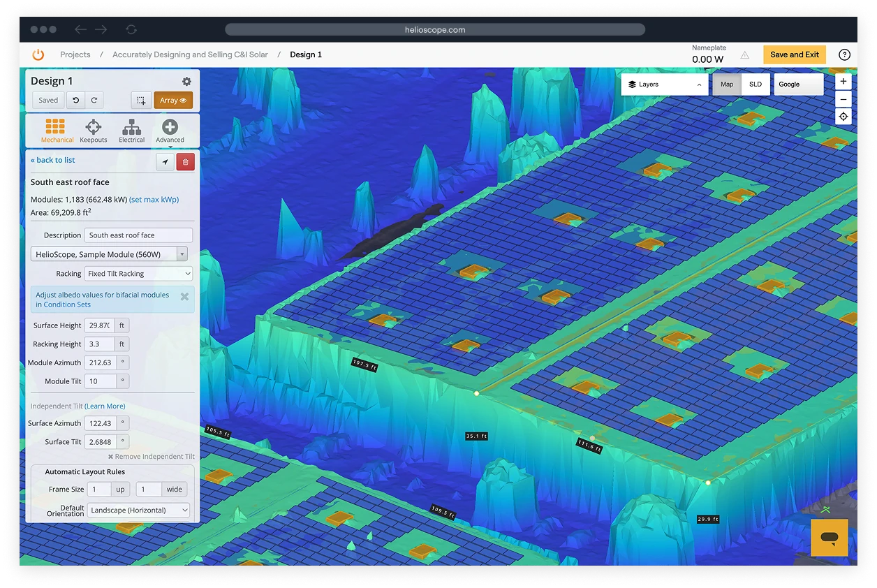
Task: Click the navigate-to-segment arrow icon
Action: [165, 162]
